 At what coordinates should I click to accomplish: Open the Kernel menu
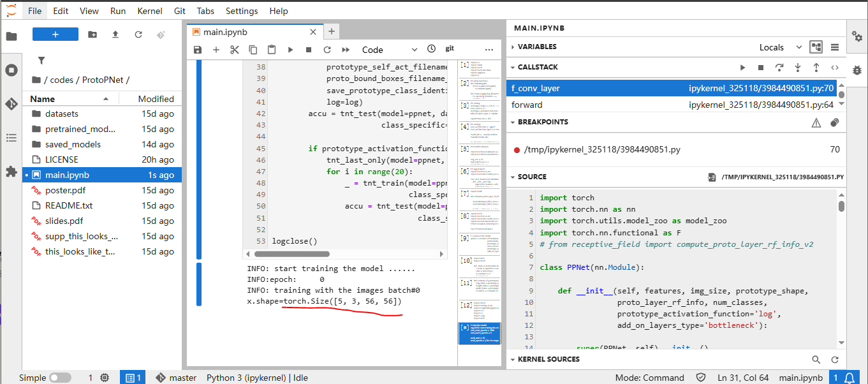[x=150, y=11]
